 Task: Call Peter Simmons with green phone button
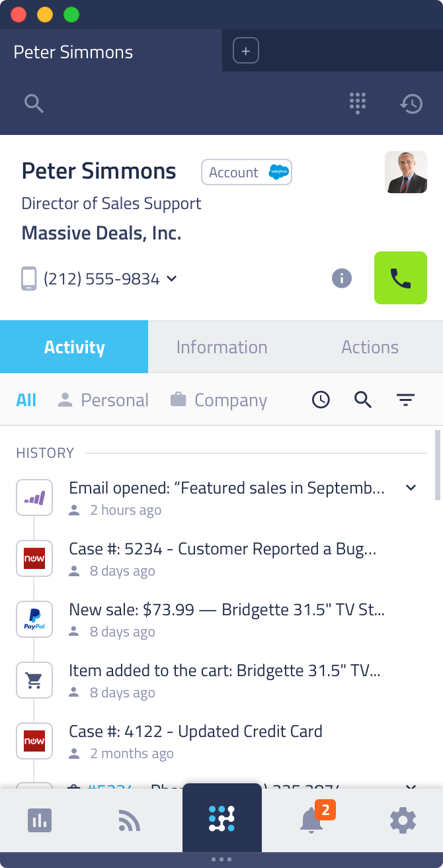[x=400, y=278]
